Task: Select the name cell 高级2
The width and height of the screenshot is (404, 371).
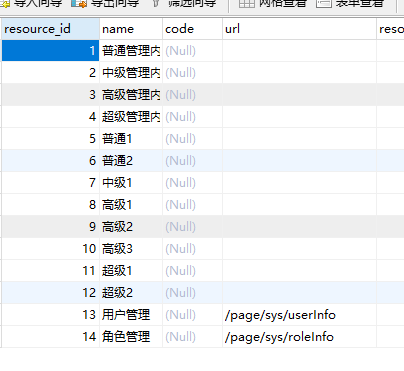Action: [131, 227]
